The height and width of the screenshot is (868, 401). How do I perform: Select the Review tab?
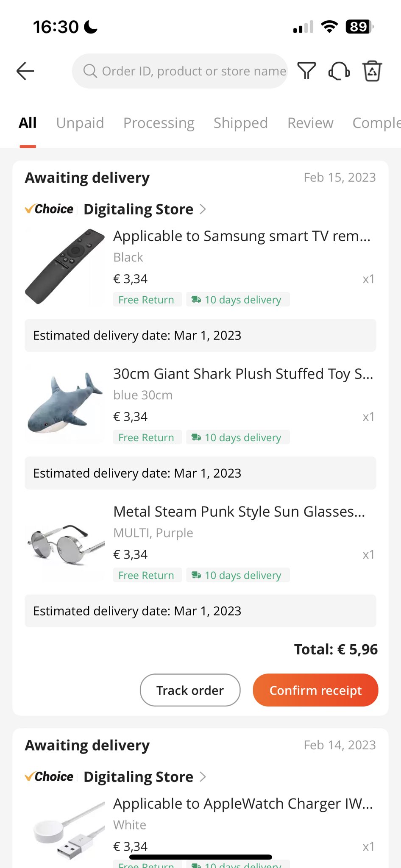(x=310, y=123)
